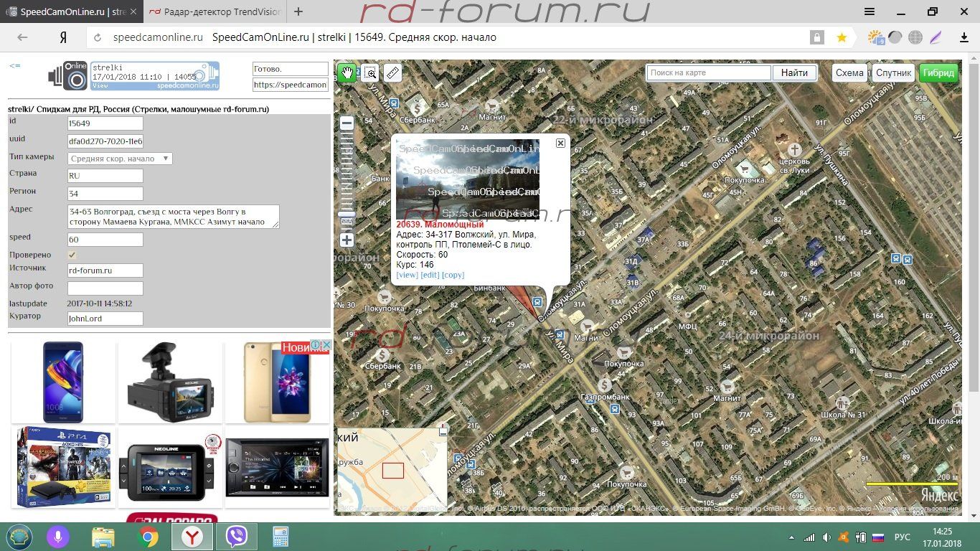980x551 pixels.
Task: Open Yandex browser hamburger menu
Action: [869, 11]
